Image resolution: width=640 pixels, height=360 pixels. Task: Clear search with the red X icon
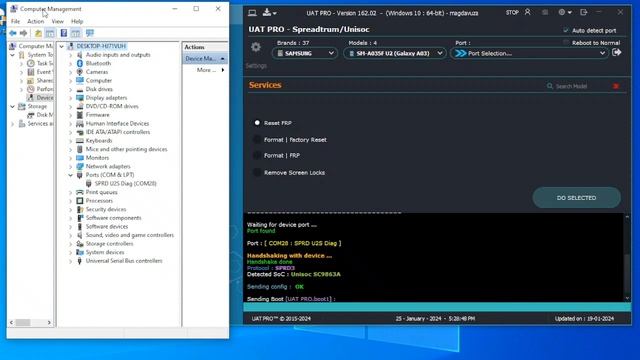click(x=616, y=86)
